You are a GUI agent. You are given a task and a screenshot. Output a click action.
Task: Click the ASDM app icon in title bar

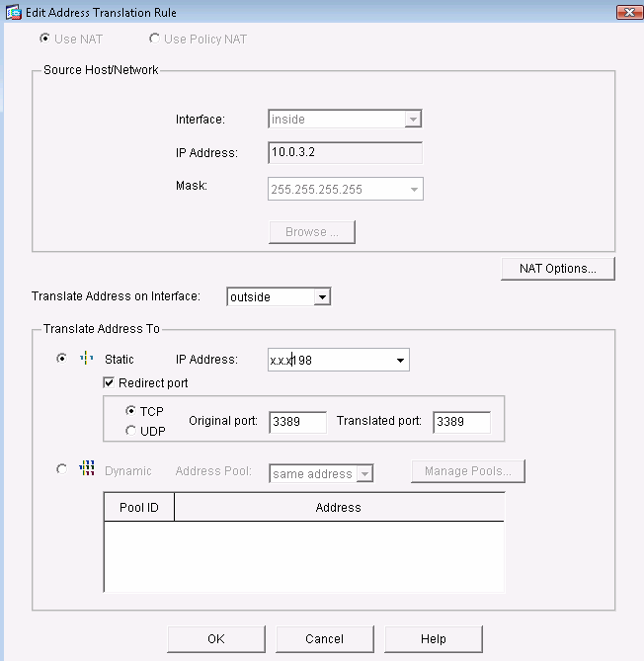(x=13, y=13)
